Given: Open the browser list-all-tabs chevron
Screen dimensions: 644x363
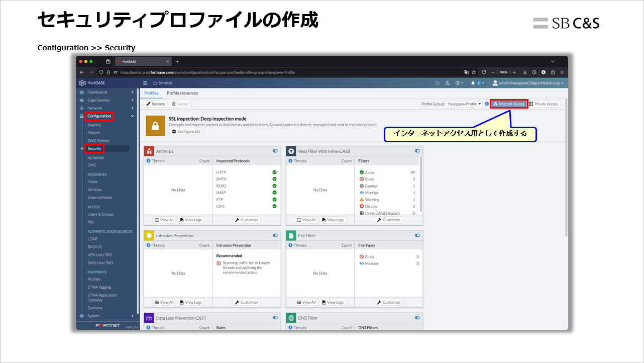Looking at the screenshot, I should [x=553, y=61].
